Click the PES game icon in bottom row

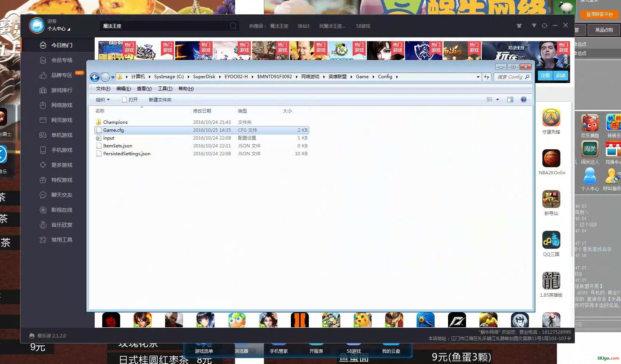pos(488,320)
